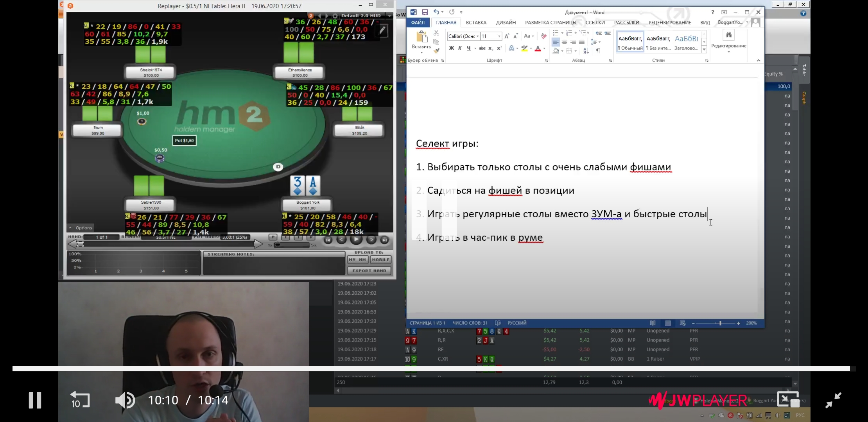Switch to Print Layout view in Word's status bar
Image resolution: width=868 pixels, height=422 pixels.
668,323
